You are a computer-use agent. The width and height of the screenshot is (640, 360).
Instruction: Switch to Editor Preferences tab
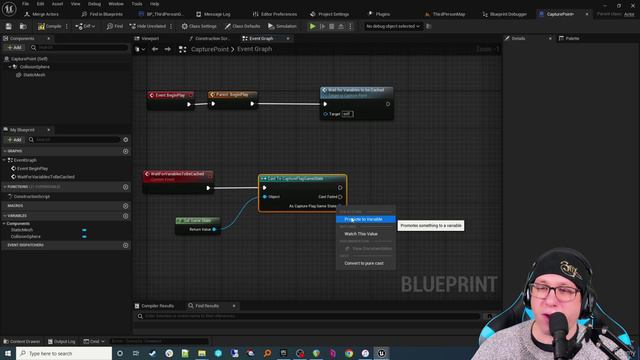275,14
